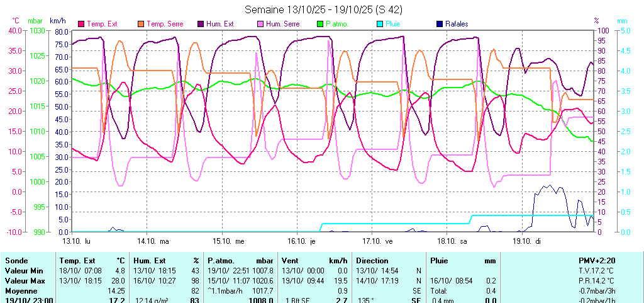
Task: Click the cyan Pluie legend swatch
Action: pyautogui.click(x=380, y=24)
